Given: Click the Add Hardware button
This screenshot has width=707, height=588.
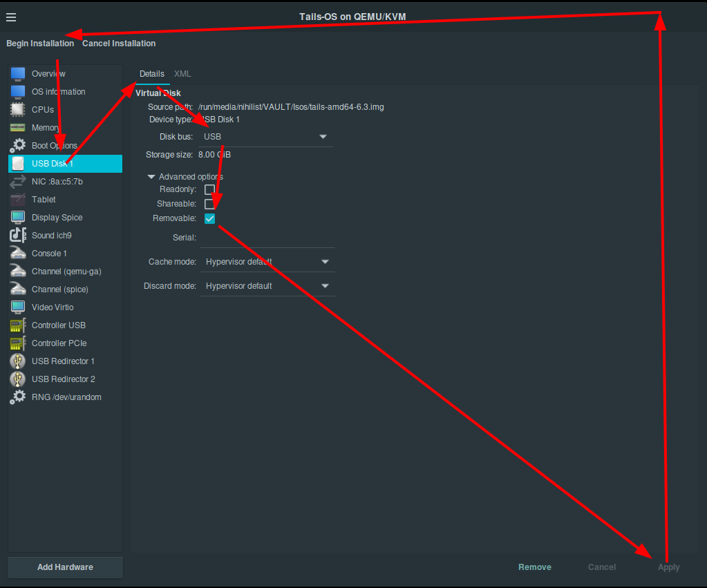Looking at the screenshot, I should (x=66, y=567).
